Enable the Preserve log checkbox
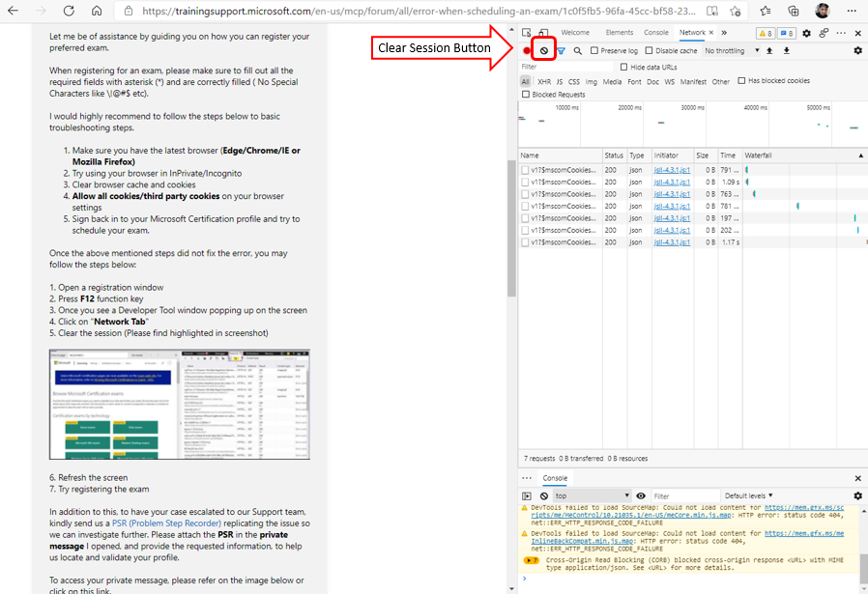This screenshot has width=868, height=594. tap(594, 51)
